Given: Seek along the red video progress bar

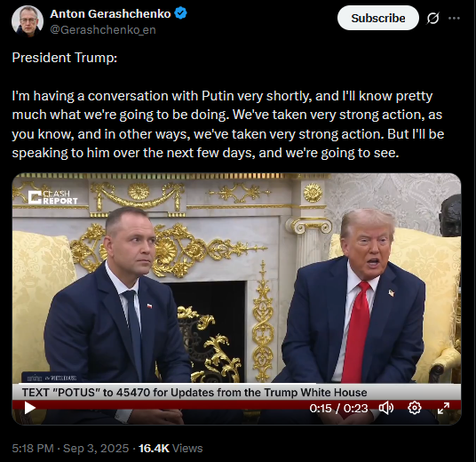Looking at the screenshot, I should pyautogui.click(x=236, y=403).
